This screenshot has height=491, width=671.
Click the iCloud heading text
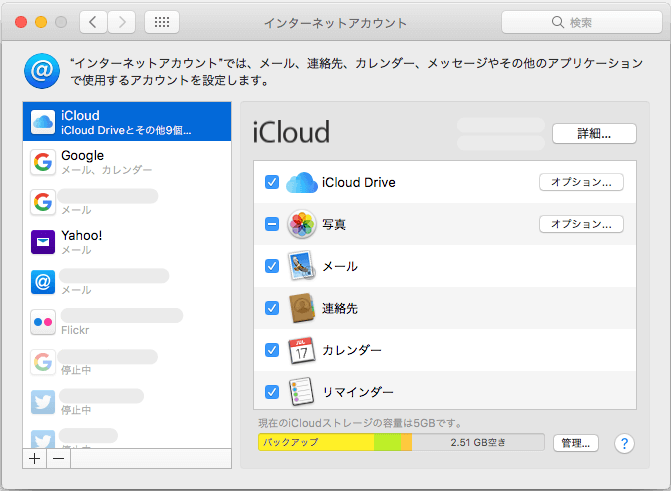pyautogui.click(x=291, y=132)
